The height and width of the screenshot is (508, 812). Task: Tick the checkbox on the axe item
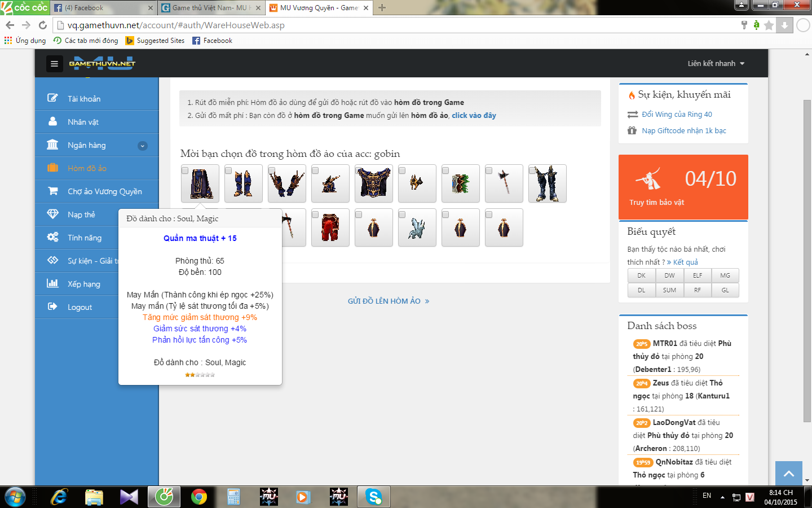[489, 170]
